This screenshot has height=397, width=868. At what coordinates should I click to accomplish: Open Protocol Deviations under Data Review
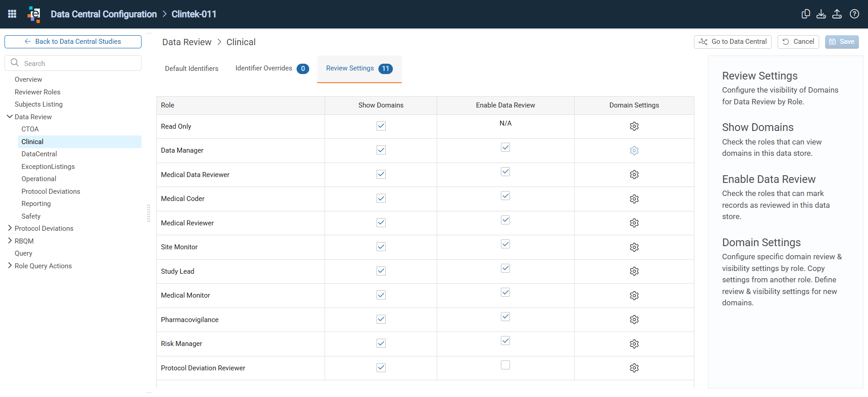51,191
